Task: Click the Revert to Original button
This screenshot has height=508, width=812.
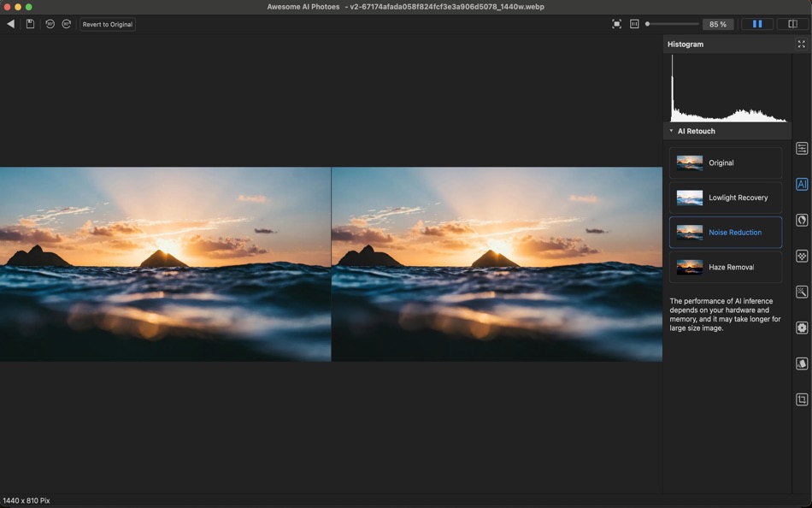Action: pos(107,24)
